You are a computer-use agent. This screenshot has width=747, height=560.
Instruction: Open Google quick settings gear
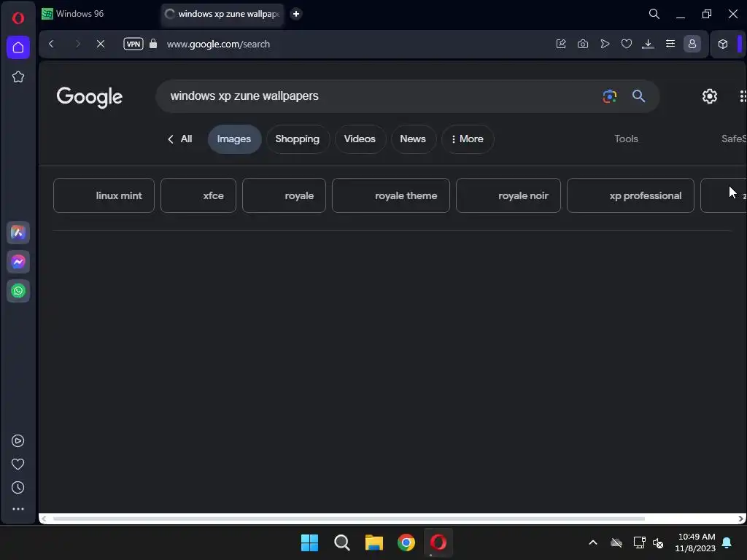pos(709,96)
